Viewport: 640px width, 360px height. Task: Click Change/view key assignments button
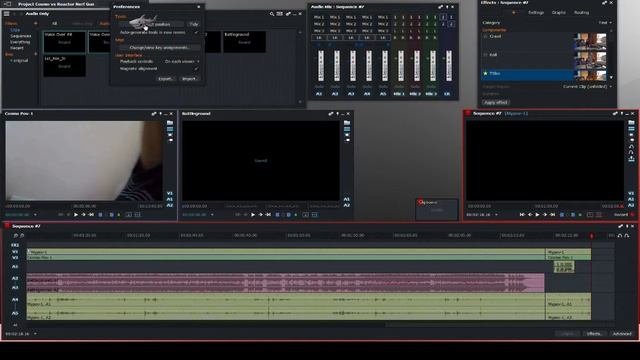click(x=159, y=47)
